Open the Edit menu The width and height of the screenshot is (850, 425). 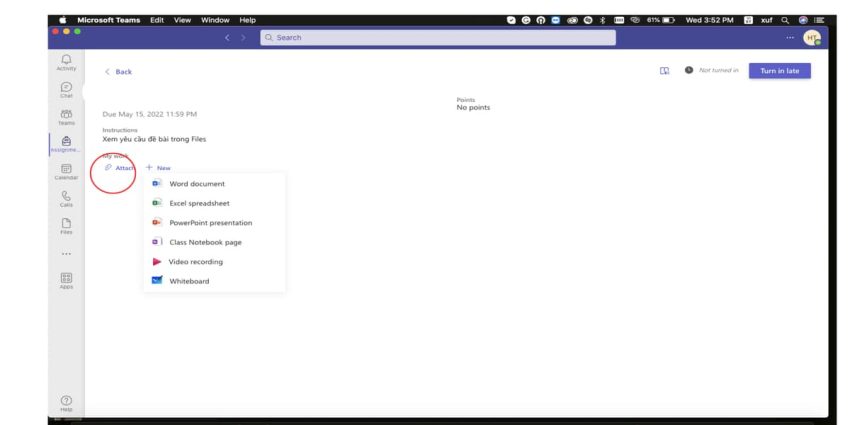(x=157, y=20)
